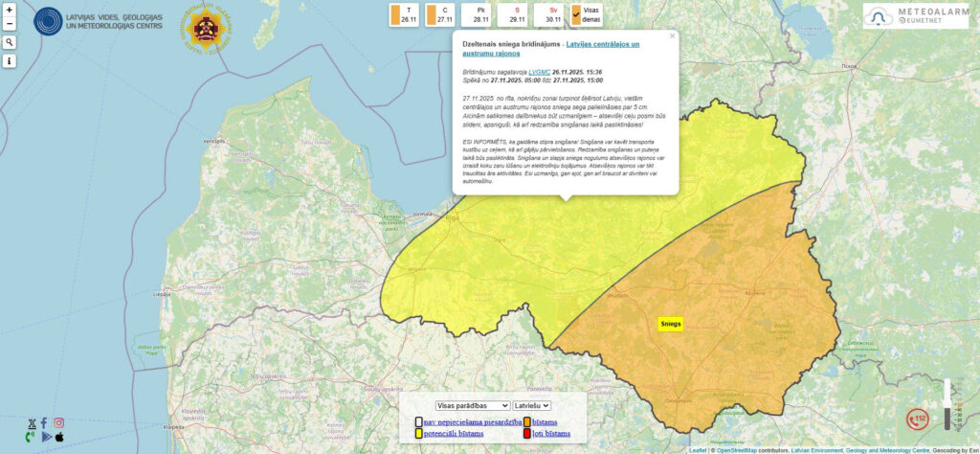Open the Latviešu language dropdown

click(532, 405)
